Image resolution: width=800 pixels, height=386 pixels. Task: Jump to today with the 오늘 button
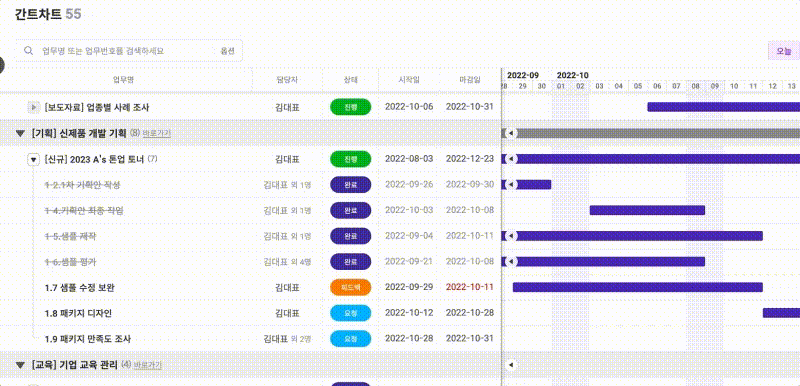(784, 51)
